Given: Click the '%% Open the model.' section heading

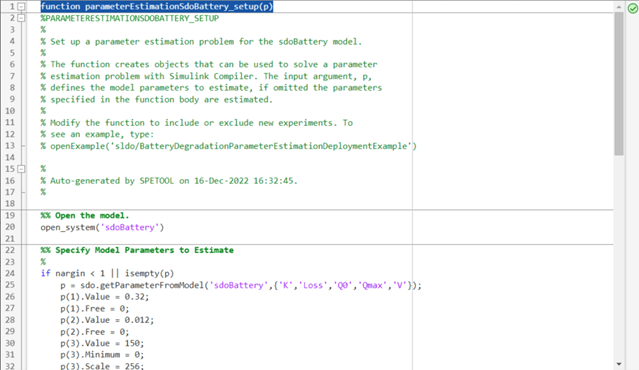Looking at the screenshot, I should tap(85, 216).
